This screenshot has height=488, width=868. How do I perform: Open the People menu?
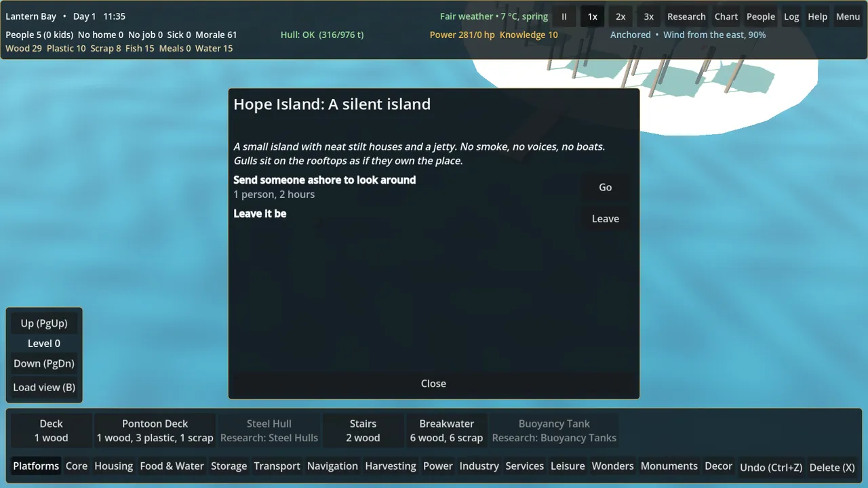(761, 16)
